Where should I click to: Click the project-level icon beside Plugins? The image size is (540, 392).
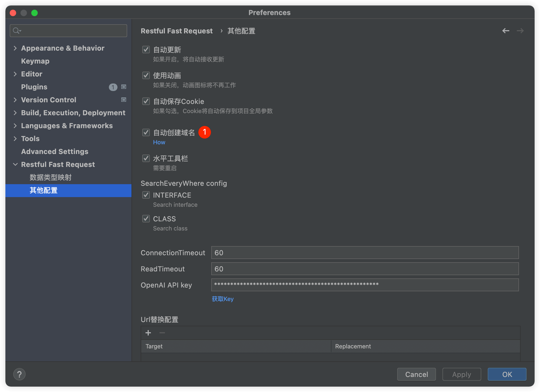click(x=124, y=87)
